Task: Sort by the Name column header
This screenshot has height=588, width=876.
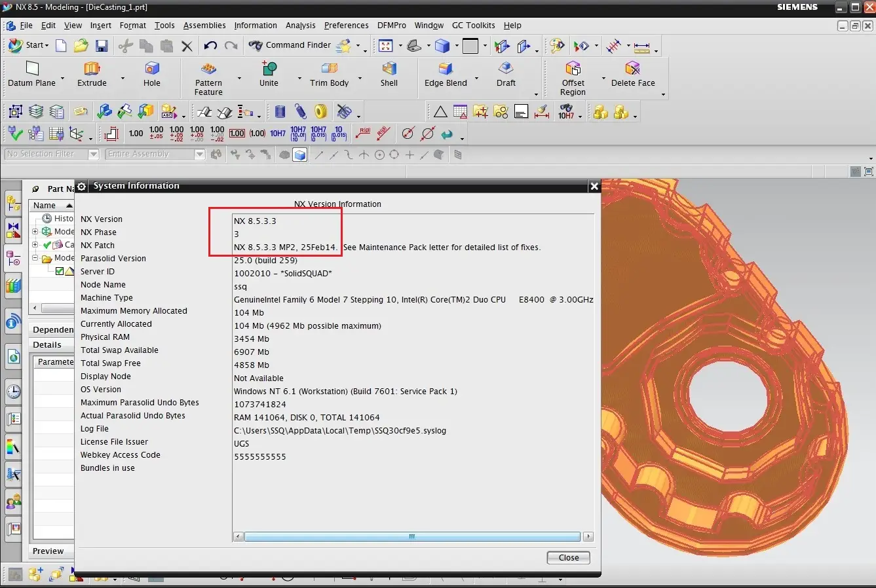Action: click(x=52, y=206)
